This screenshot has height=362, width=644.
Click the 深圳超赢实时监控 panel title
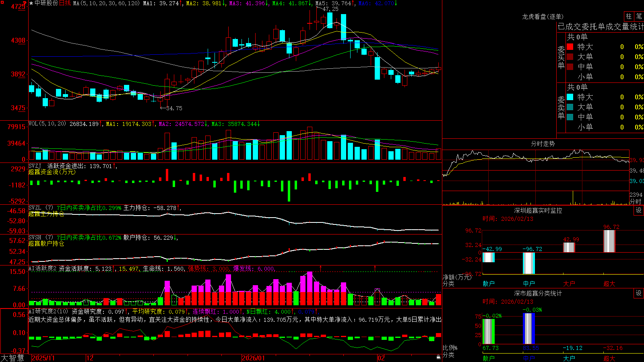point(538,210)
